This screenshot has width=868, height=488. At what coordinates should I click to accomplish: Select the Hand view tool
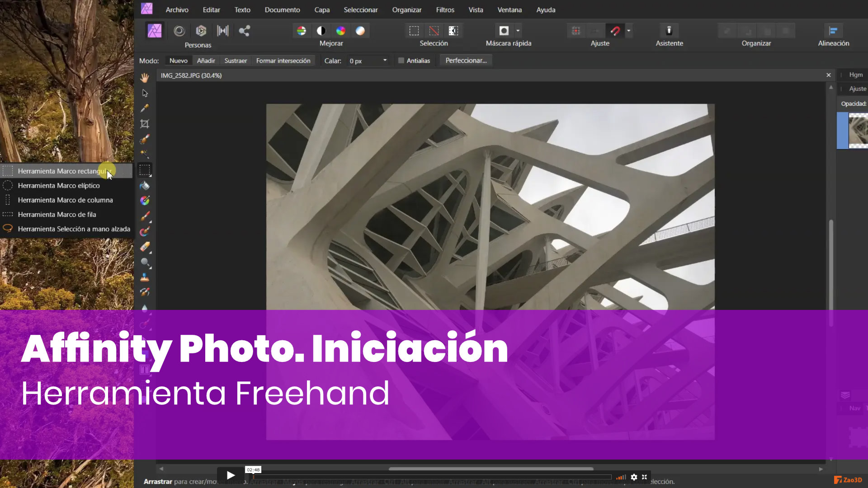(x=145, y=78)
